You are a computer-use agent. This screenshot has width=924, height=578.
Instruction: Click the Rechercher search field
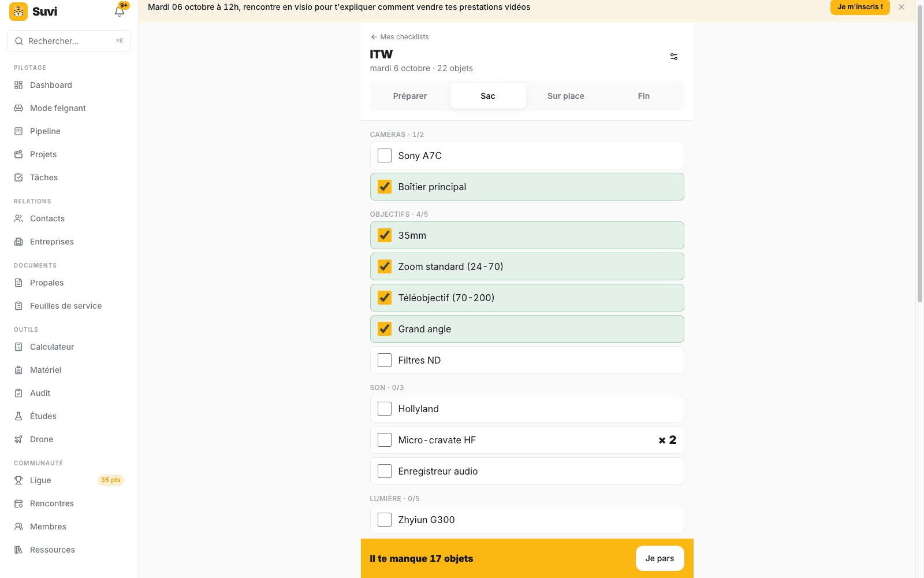click(x=69, y=41)
